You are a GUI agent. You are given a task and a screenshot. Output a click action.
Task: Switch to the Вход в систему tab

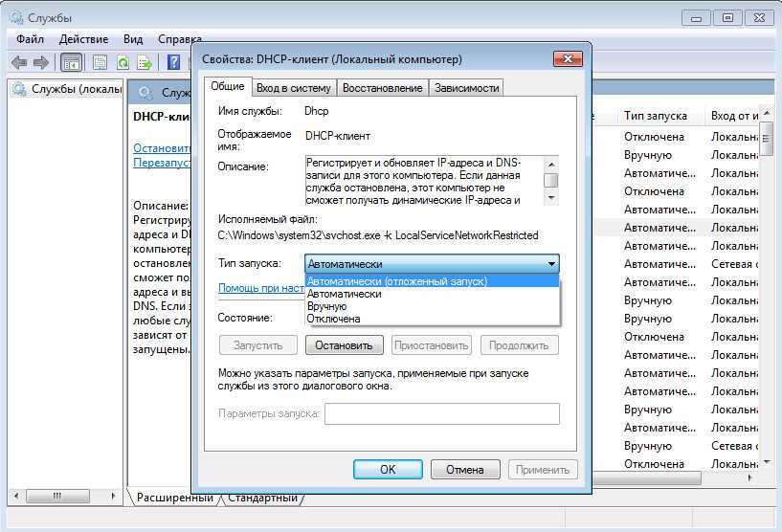click(293, 88)
